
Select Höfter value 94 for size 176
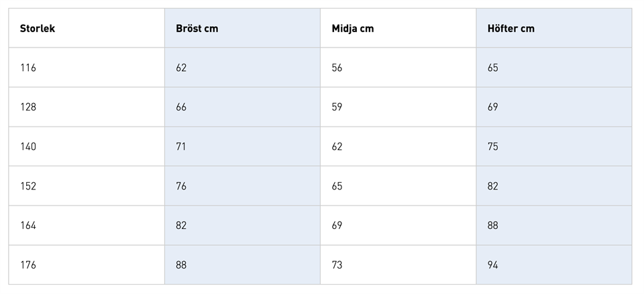point(493,265)
